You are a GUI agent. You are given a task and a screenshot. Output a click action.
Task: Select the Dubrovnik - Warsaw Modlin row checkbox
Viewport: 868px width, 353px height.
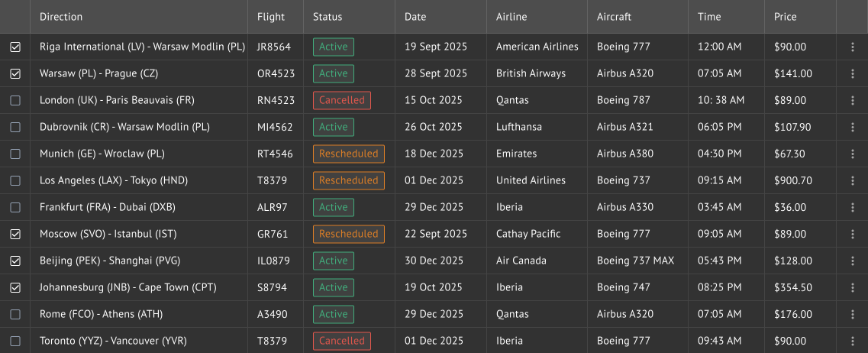15,128
